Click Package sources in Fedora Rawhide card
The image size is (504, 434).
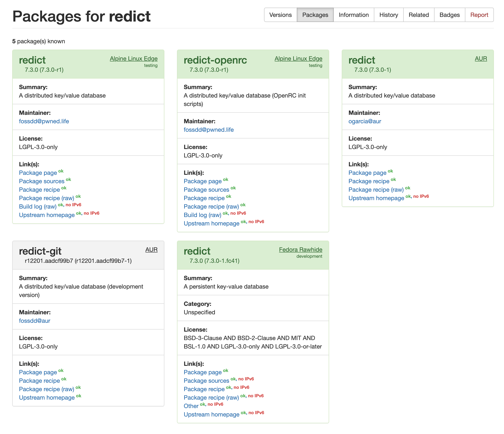[206, 381]
